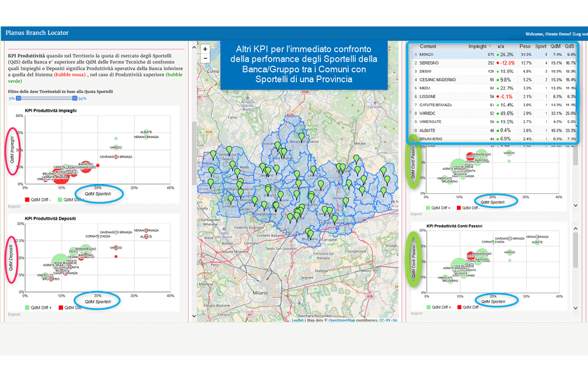
Task: Open the OpenStreetMap contributors link
Action: point(342,320)
